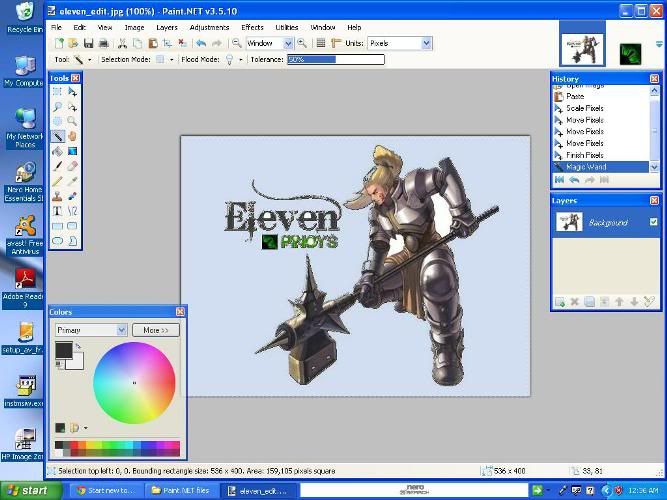
Task: Open the Utilities menu
Action: 287,27
